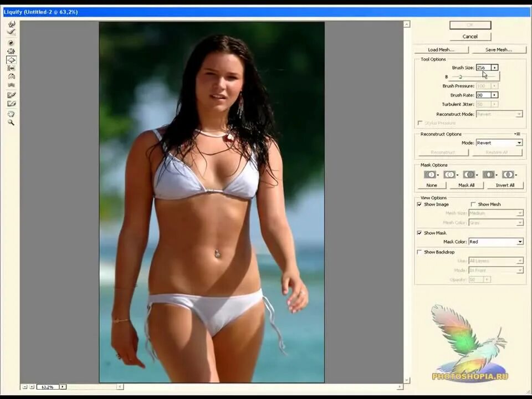This screenshot has width=532, height=399.
Task: Open the Mesh Size dropdown
Action: click(496, 213)
